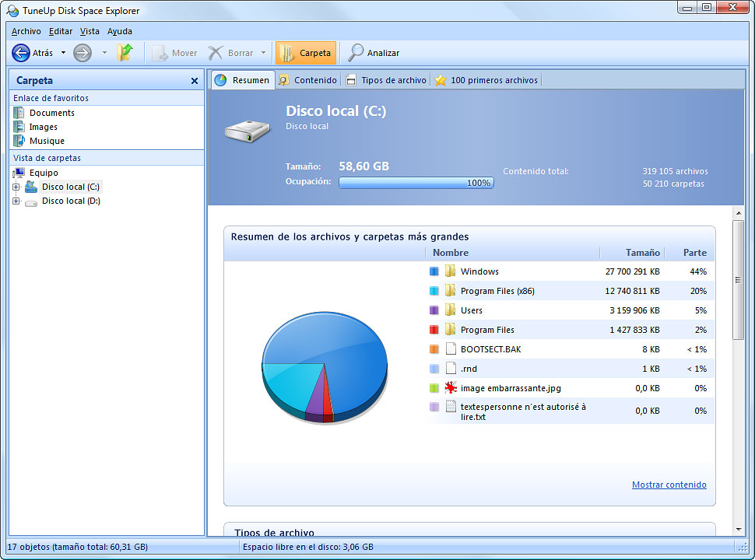Click the large hard drive icon

pyautogui.click(x=247, y=131)
